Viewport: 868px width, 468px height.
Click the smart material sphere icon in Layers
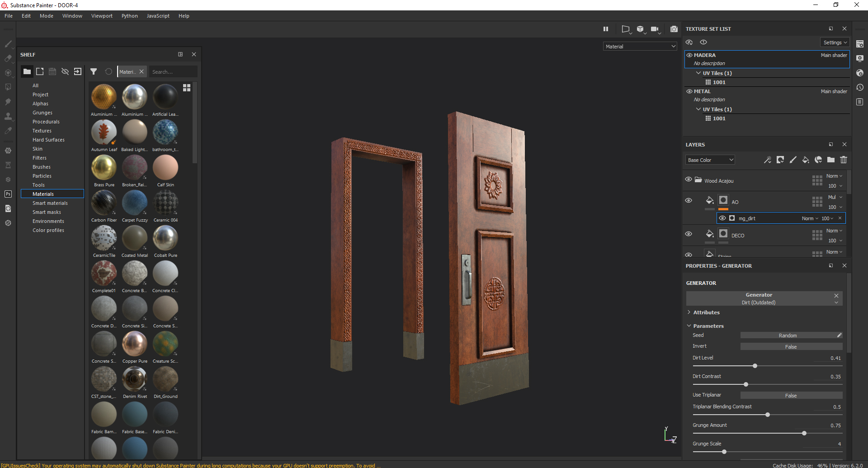pos(818,160)
